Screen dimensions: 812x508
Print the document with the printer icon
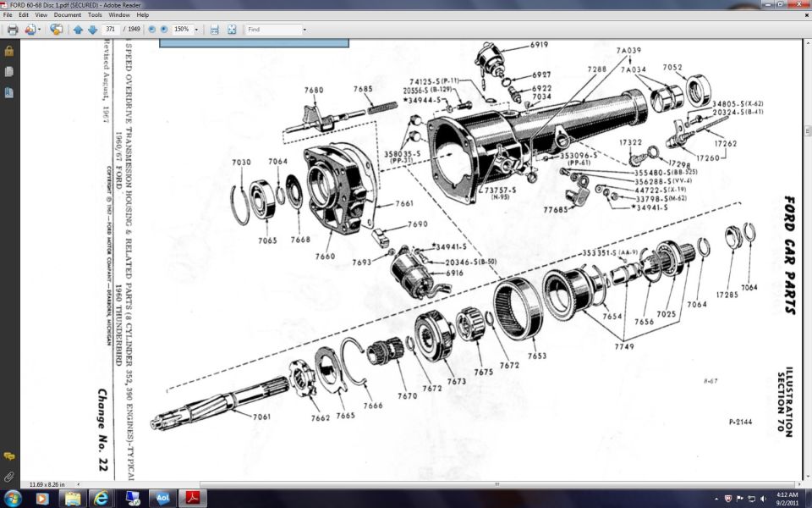pyautogui.click(x=13, y=30)
